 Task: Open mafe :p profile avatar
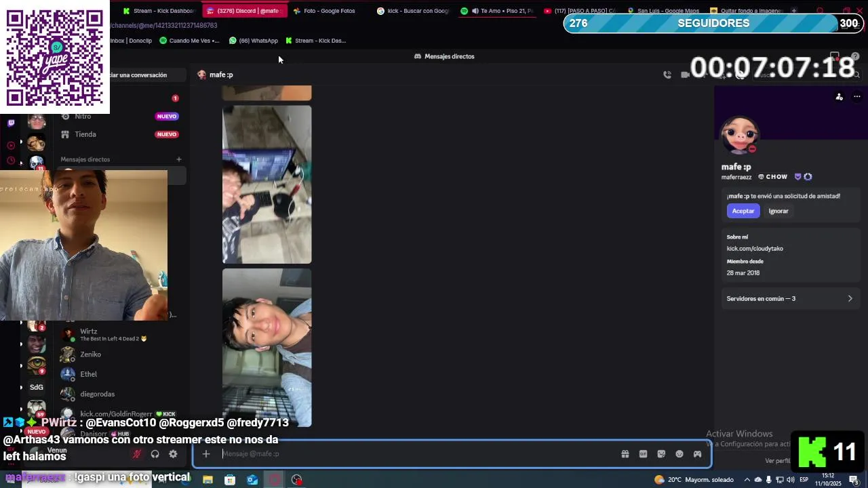[x=739, y=134]
